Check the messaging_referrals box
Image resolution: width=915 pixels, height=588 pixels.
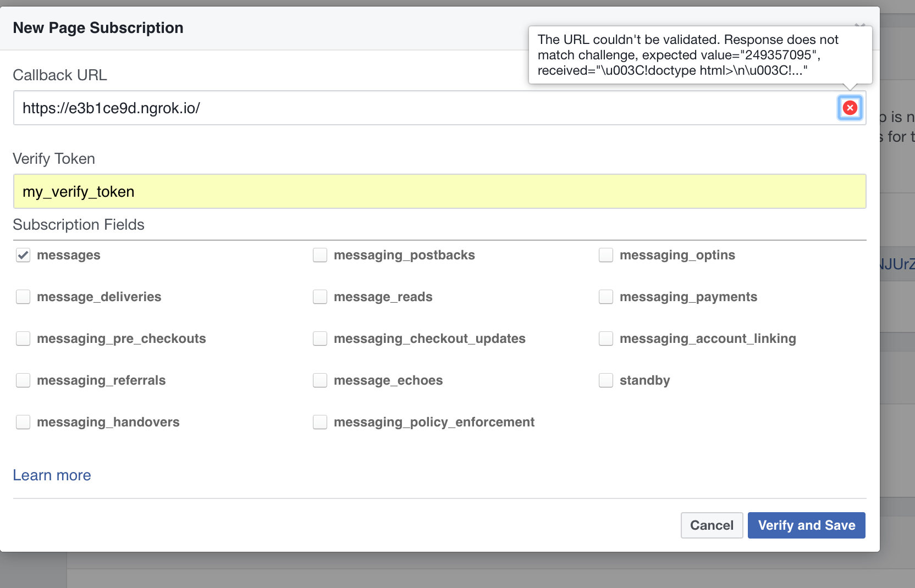[23, 380]
